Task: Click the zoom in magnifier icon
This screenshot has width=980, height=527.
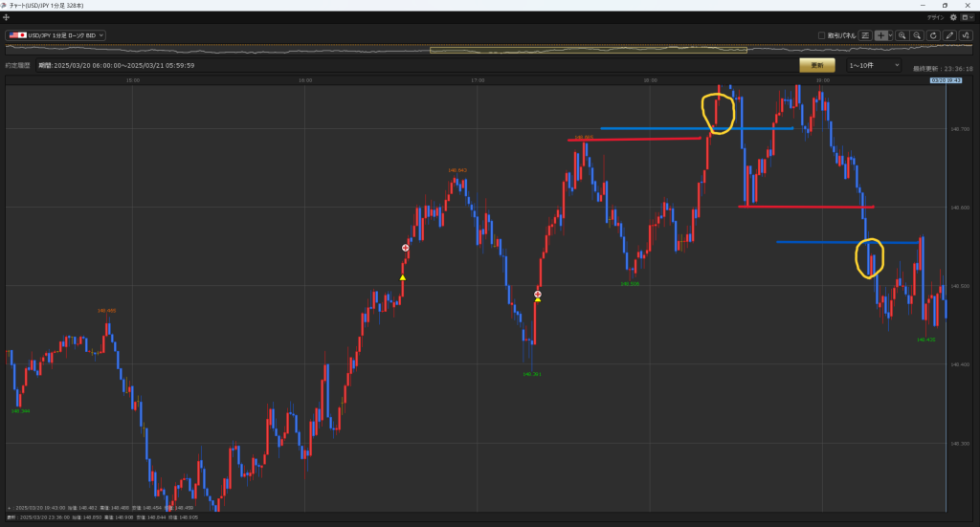Action: pyautogui.click(x=902, y=35)
